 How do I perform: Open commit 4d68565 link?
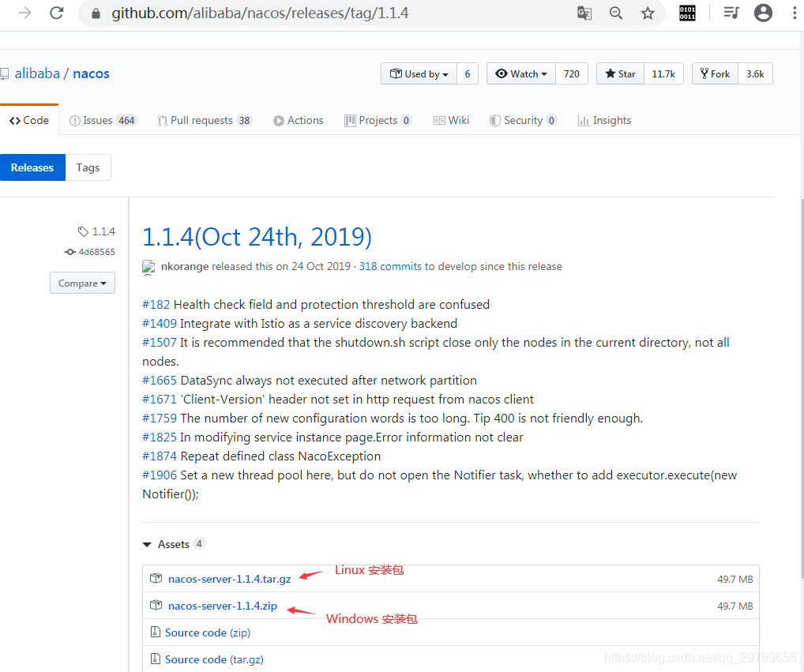coord(96,252)
